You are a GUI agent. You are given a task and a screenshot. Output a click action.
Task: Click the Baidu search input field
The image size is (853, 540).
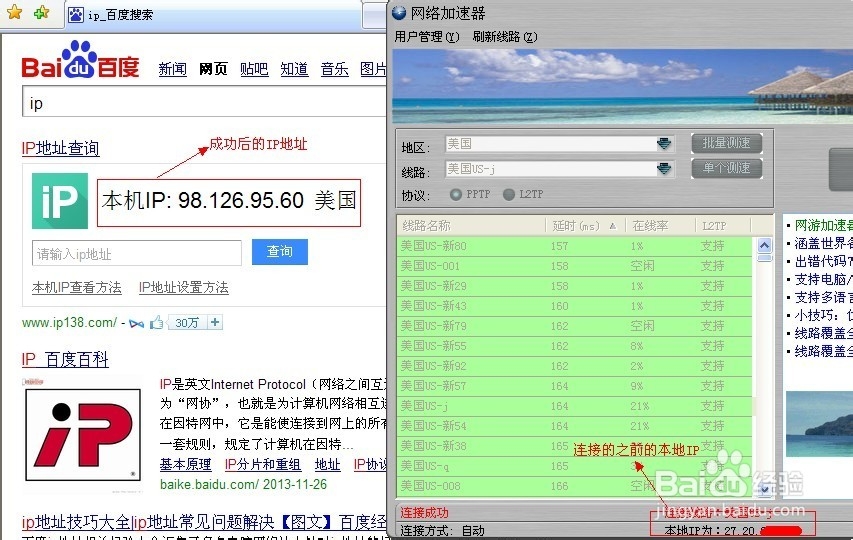point(204,102)
